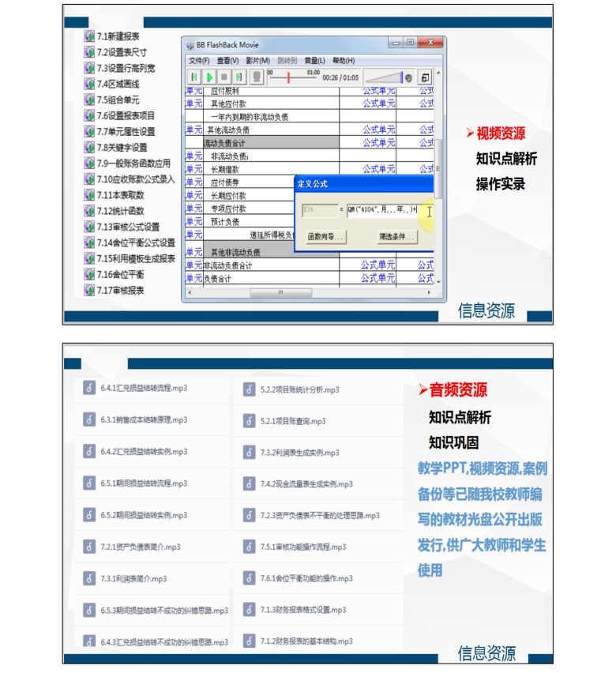
Task: Open the 文件(F) menu
Action: pyautogui.click(x=199, y=61)
